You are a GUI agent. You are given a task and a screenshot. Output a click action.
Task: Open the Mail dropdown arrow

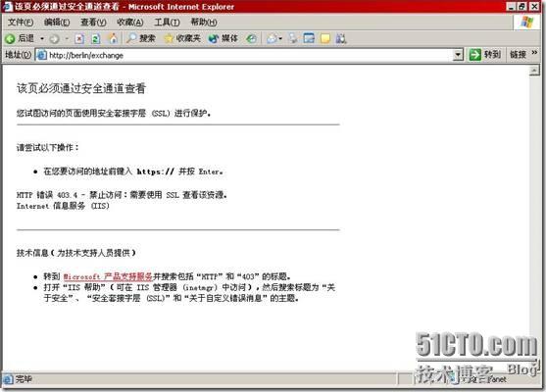point(280,38)
